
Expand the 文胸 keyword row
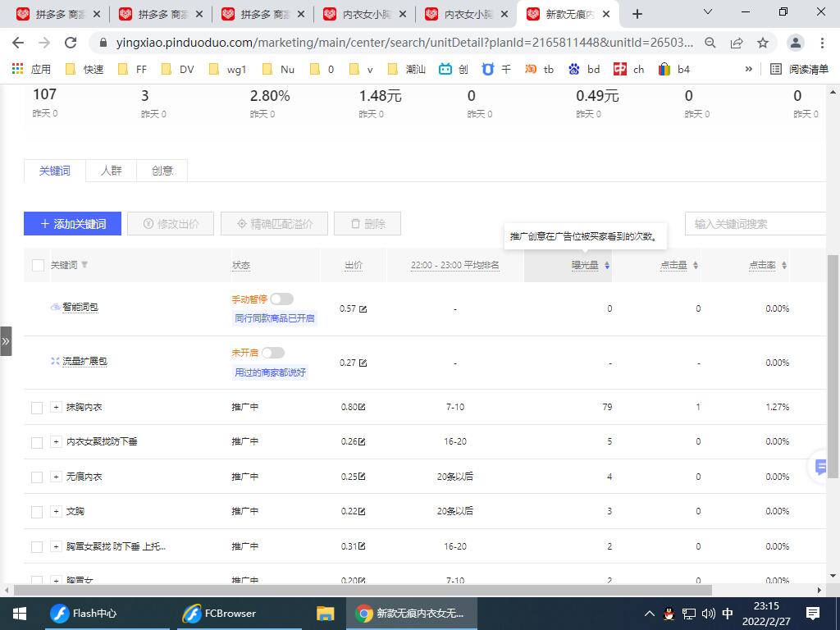tap(57, 511)
